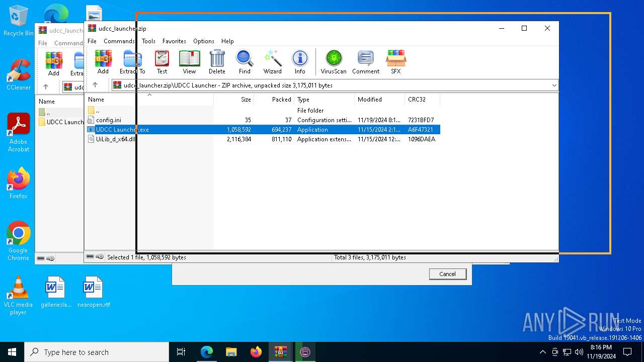Create SFX archive

coord(396,62)
